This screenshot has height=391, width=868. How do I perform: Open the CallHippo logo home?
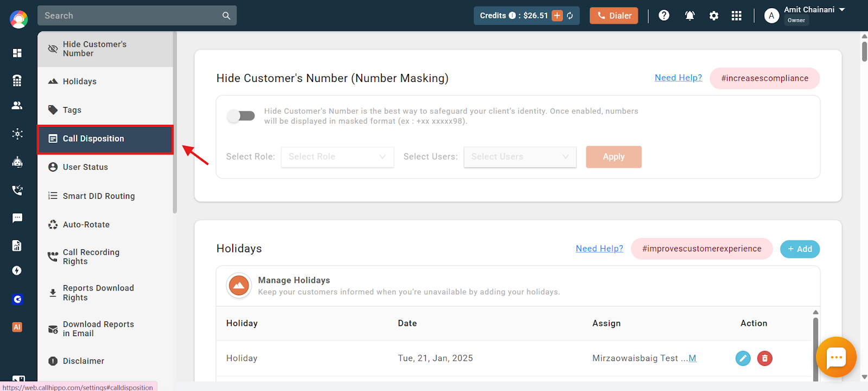tap(18, 20)
